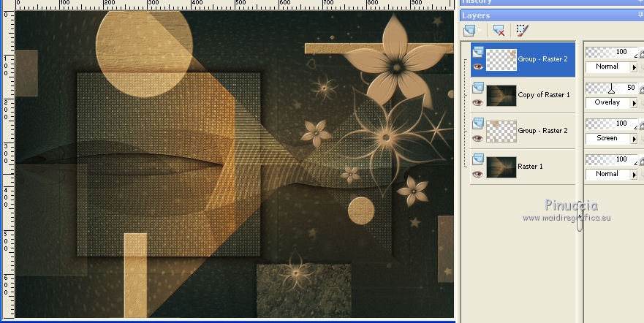Click the layer type icon of the selected top layer
Screen dimensions: 644x323
click(478, 52)
